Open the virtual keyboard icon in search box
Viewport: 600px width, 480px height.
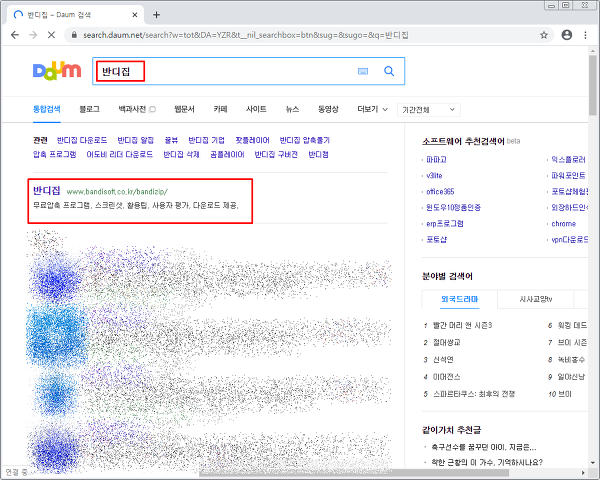click(363, 71)
